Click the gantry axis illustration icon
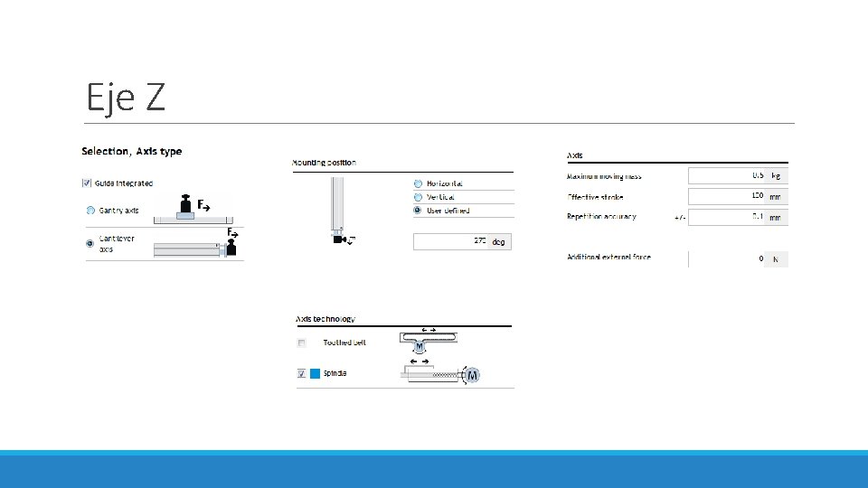Image resolution: width=868 pixels, height=488 pixels. tap(193, 209)
